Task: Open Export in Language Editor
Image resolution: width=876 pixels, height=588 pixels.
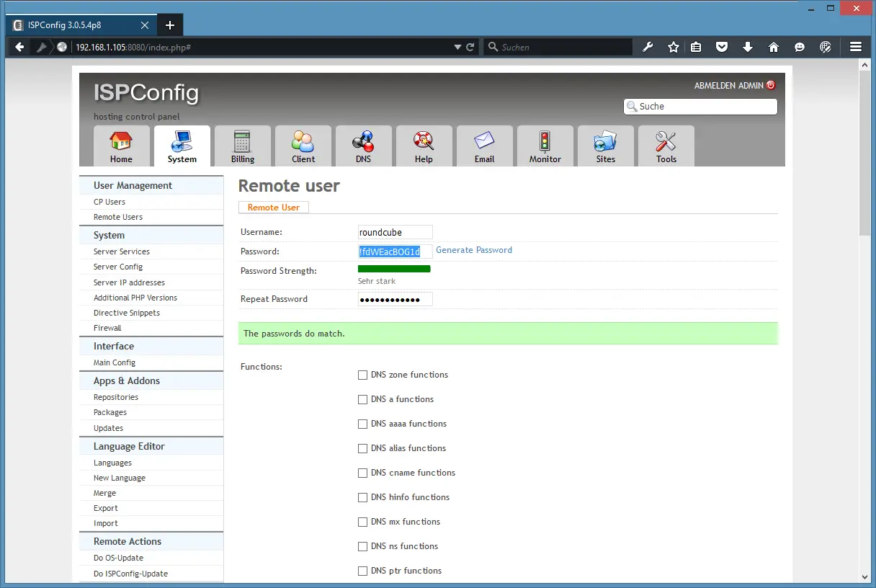Action: (106, 508)
